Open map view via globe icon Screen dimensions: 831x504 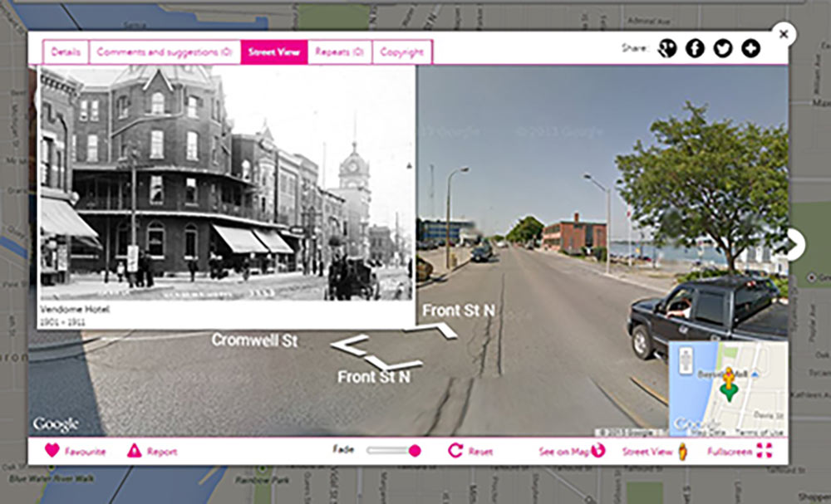597,450
